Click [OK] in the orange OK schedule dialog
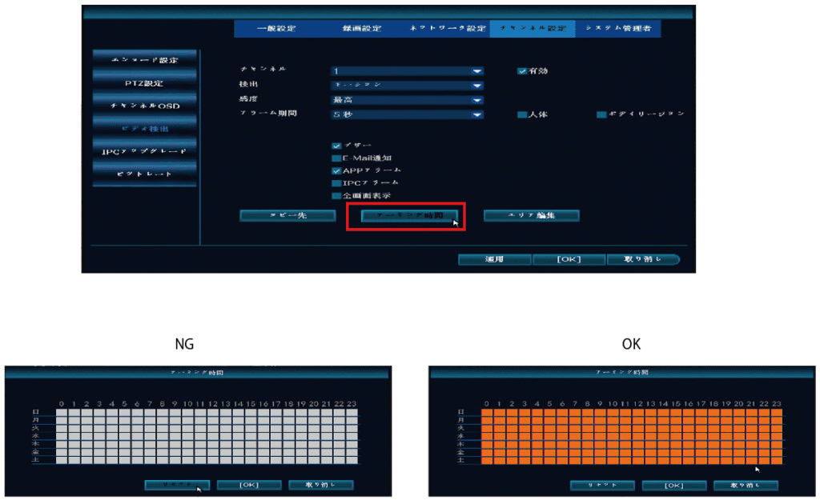This screenshot has height=504, width=820. [673, 486]
